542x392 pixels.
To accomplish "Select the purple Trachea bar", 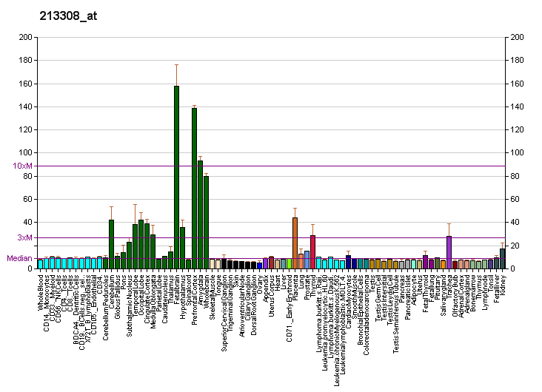I will pos(449,251).
